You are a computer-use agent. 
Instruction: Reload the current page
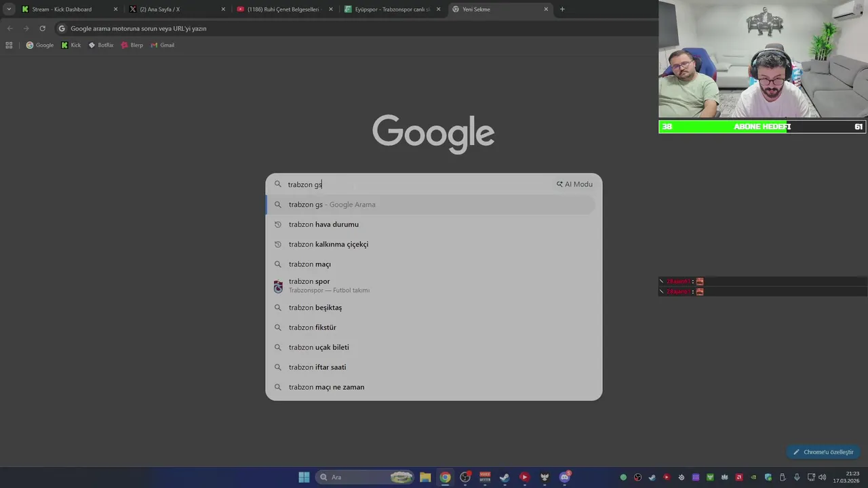coord(42,28)
